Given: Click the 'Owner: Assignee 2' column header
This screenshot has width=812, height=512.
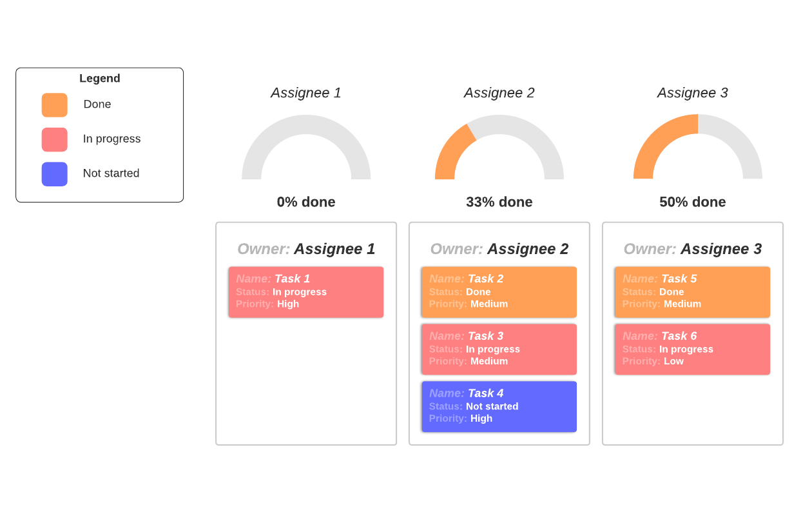Looking at the screenshot, I should click(499, 249).
